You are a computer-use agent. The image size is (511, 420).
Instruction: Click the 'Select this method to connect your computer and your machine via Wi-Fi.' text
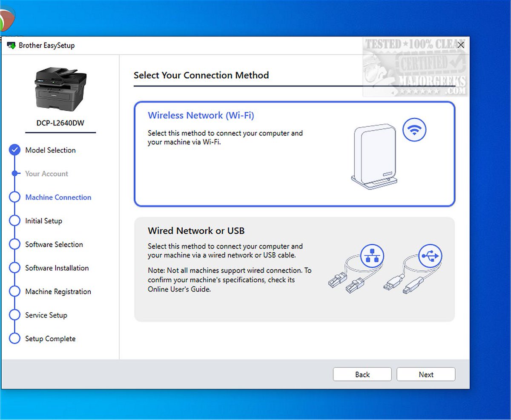(225, 137)
